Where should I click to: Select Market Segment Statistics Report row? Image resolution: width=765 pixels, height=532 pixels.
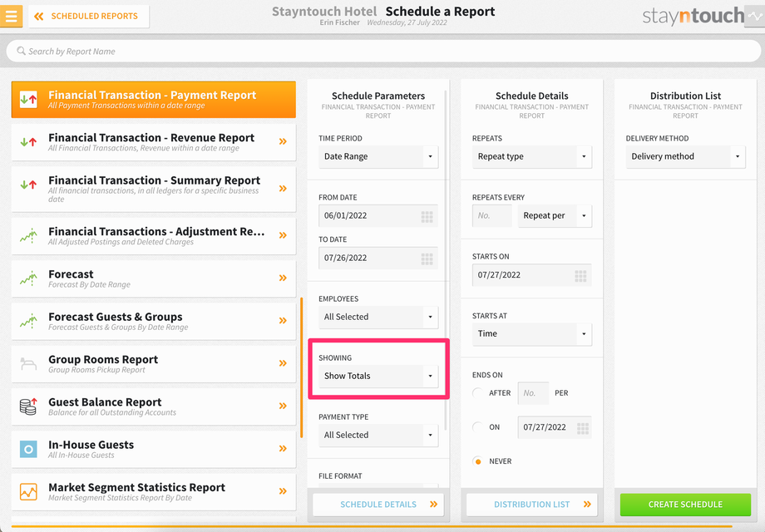(153, 491)
